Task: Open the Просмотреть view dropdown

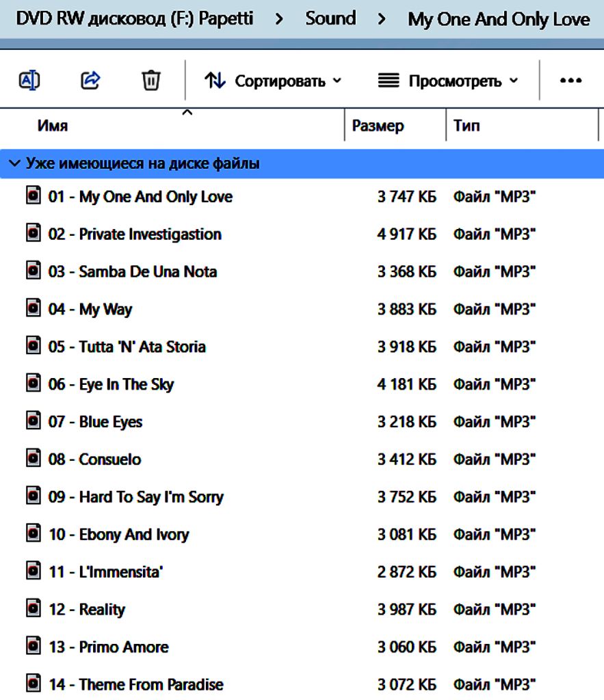Action: pos(448,81)
